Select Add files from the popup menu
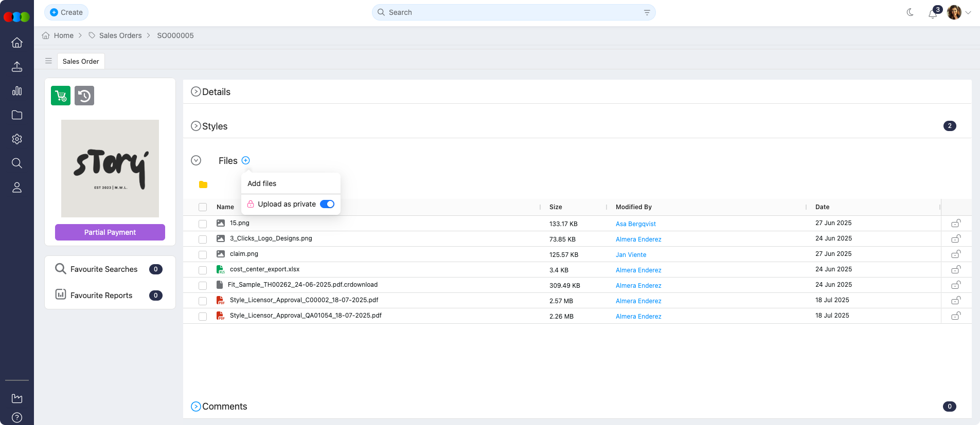This screenshot has width=980, height=425. pyautogui.click(x=262, y=183)
